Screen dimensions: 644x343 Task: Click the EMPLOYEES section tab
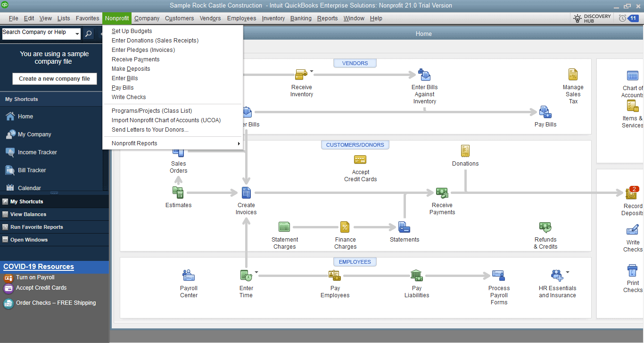(x=355, y=262)
